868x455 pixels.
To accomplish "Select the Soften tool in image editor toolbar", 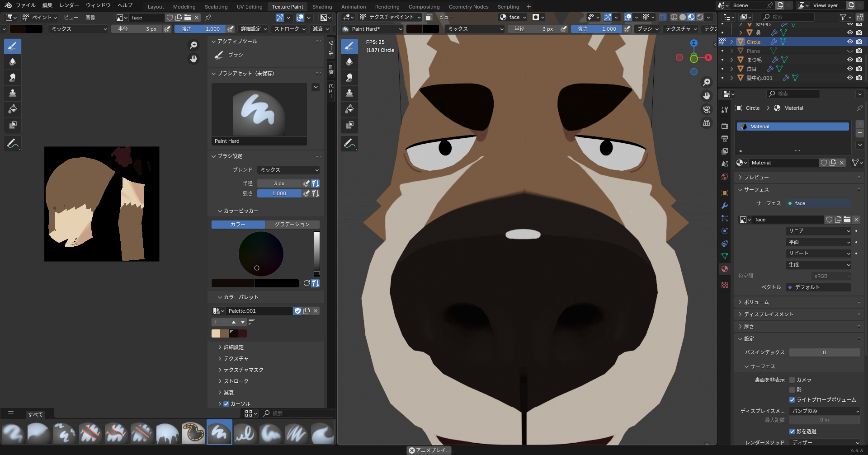I will (13, 62).
